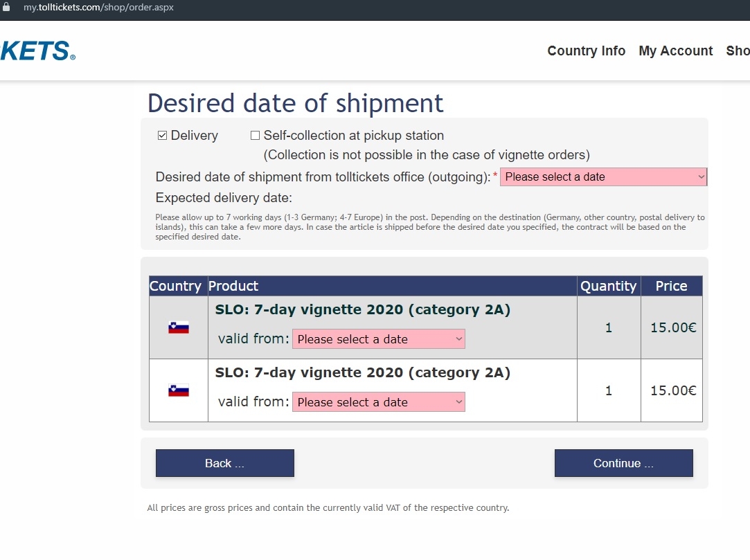Click the padlock icon in the address bar
The height and width of the screenshot is (560, 750).
(7, 7)
